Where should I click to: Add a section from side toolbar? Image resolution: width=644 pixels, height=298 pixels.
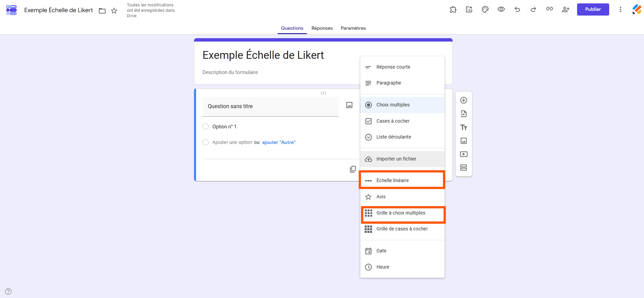464,168
